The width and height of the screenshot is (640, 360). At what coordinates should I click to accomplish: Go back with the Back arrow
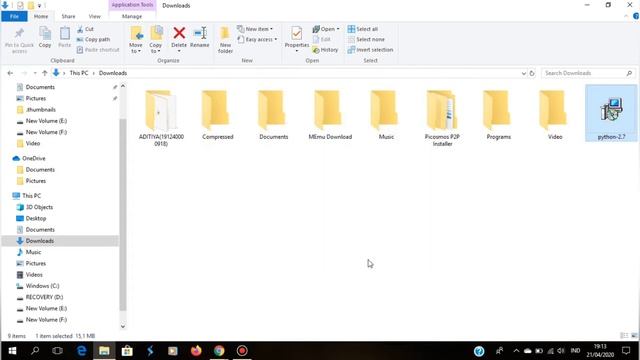point(10,73)
